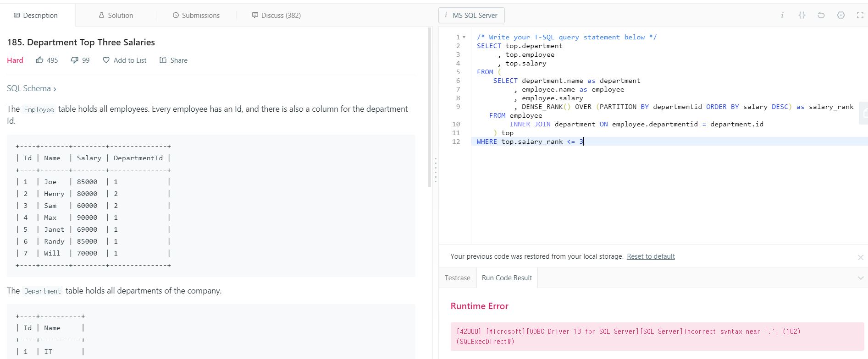Switch to the Solution tab
This screenshot has height=359, width=868.
(116, 15)
